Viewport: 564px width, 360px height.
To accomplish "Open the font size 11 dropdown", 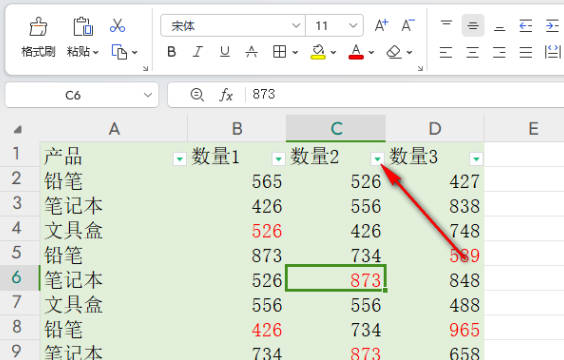I will point(353,26).
